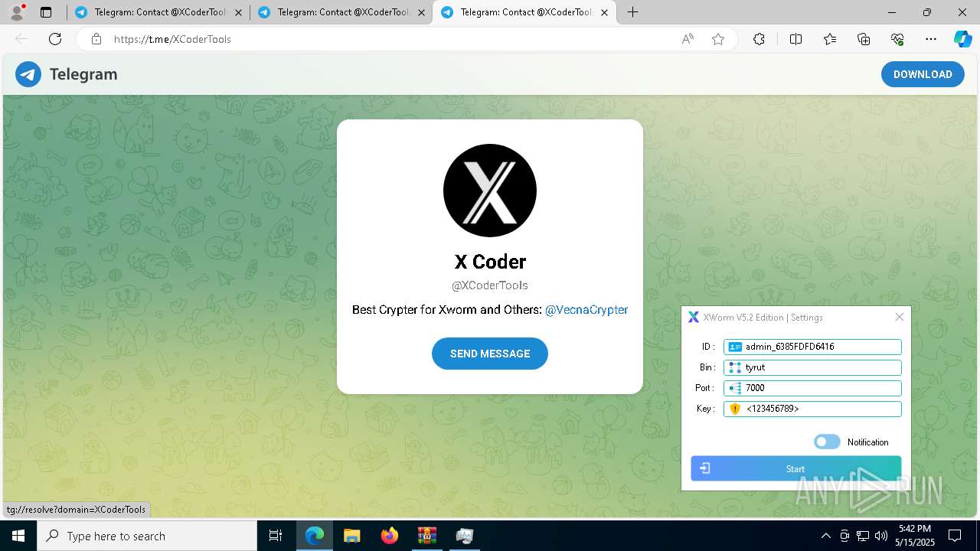
Task: Open File Explorer from taskbar
Action: (x=351, y=536)
